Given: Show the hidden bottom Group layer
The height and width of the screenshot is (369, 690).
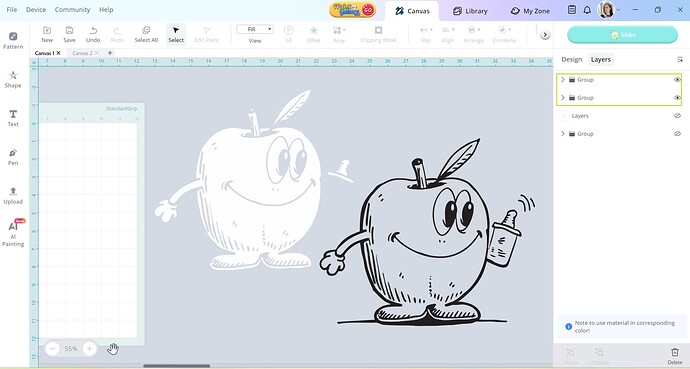Looking at the screenshot, I should (677, 134).
